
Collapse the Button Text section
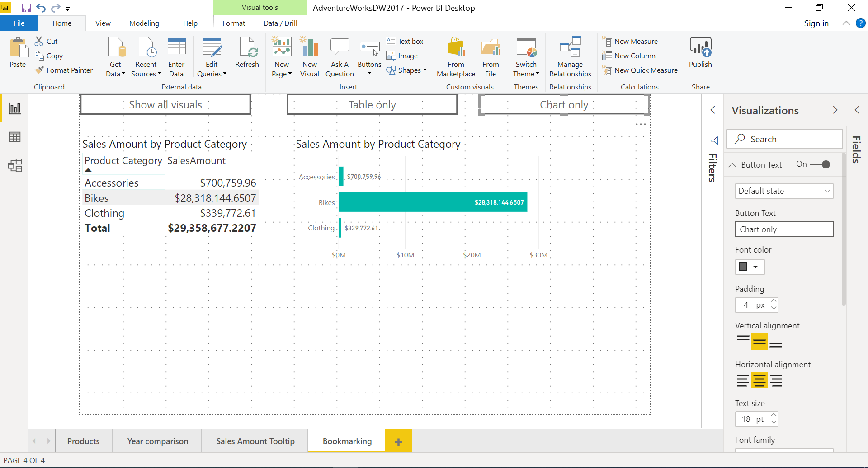[x=733, y=165]
